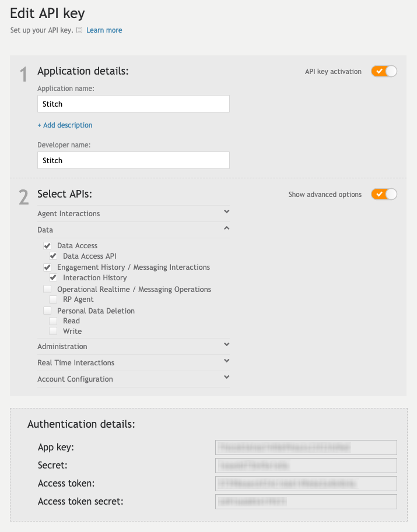Expand the Administration section
This screenshot has width=417, height=532.
click(227, 345)
